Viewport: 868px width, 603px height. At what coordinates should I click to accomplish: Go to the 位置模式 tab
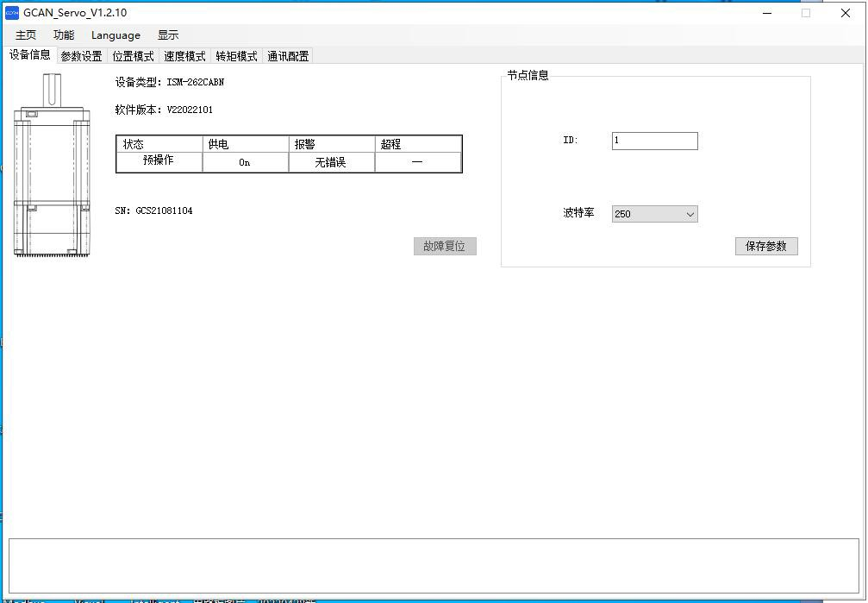(x=133, y=56)
